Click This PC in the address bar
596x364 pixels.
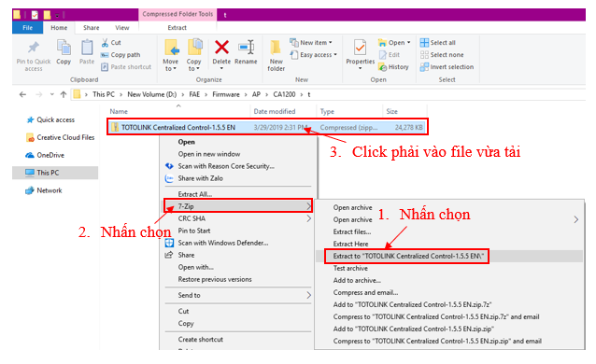click(104, 94)
